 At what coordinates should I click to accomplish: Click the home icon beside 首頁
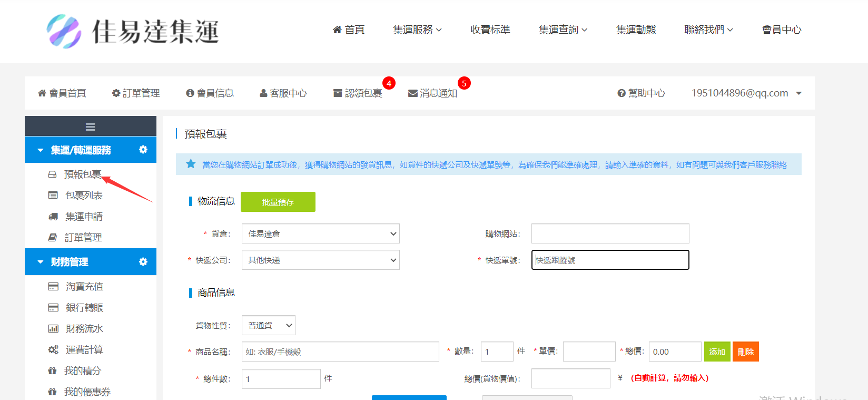[x=337, y=30]
